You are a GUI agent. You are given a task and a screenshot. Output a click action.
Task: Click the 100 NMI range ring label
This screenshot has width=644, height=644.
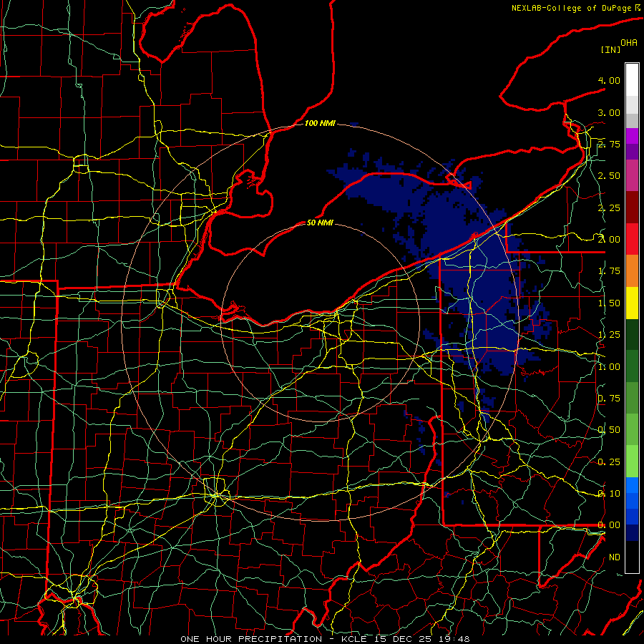click(320, 123)
